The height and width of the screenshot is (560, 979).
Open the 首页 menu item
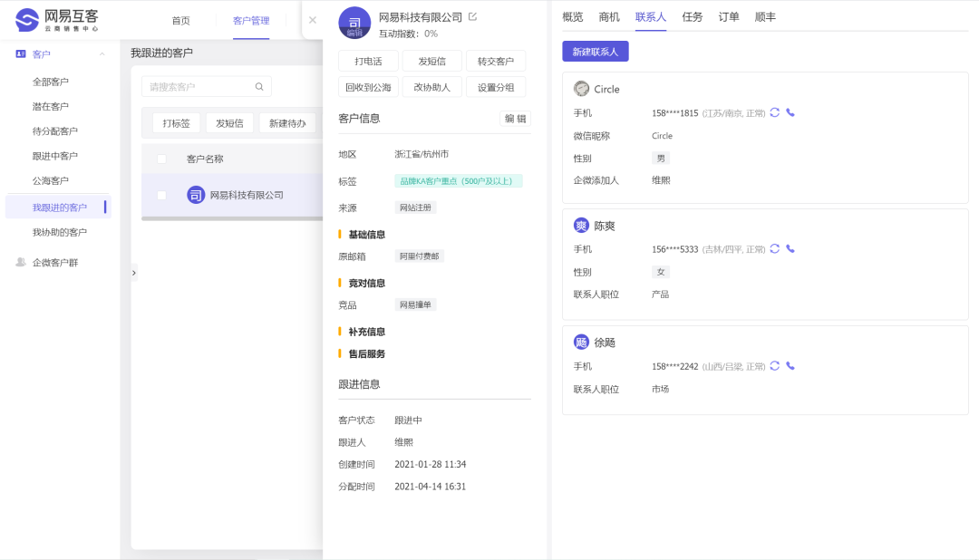179,20
